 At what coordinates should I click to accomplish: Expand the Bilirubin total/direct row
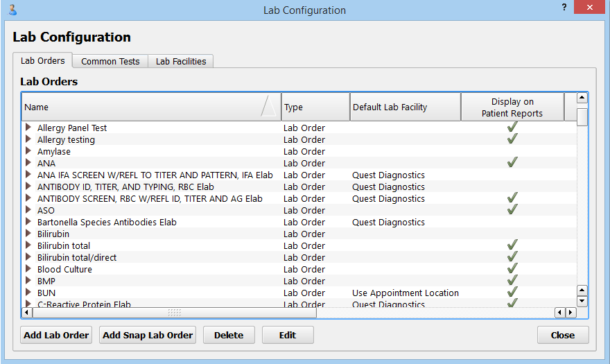pyautogui.click(x=28, y=257)
